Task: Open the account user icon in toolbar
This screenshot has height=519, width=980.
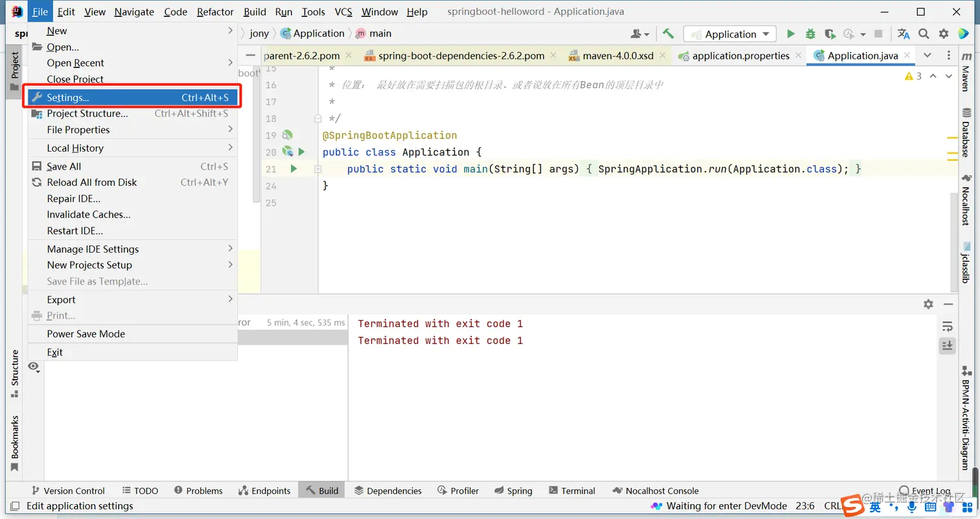Action: (x=640, y=34)
